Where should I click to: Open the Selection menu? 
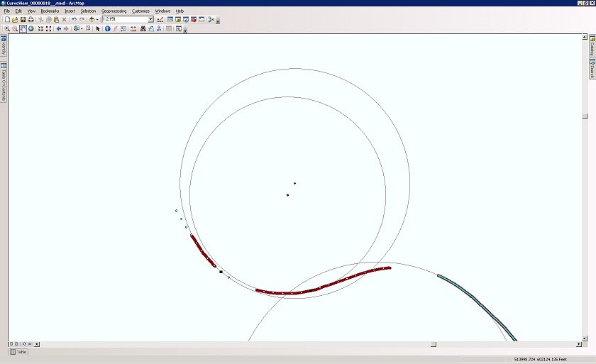point(88,11)
